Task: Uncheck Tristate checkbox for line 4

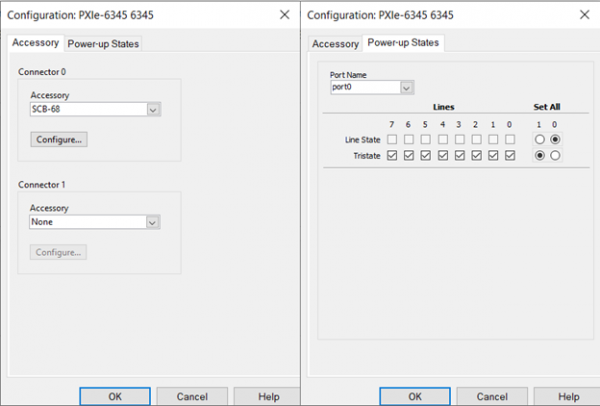Action: 443,156
